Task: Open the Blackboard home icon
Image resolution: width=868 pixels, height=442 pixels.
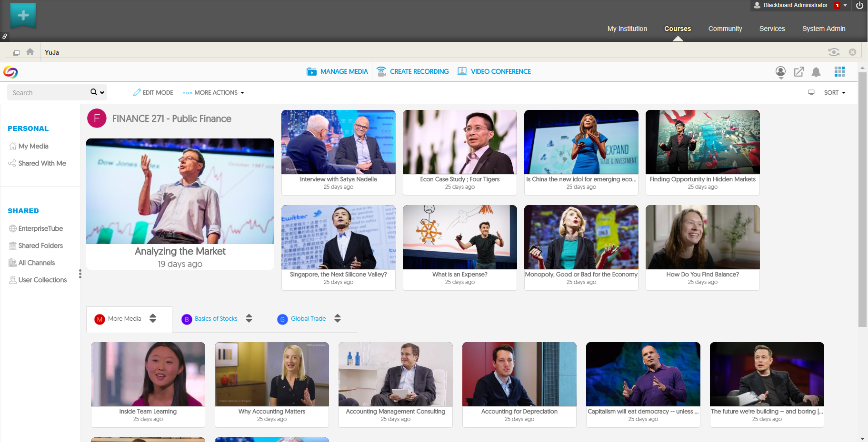Action: click(x=30, y=52)
